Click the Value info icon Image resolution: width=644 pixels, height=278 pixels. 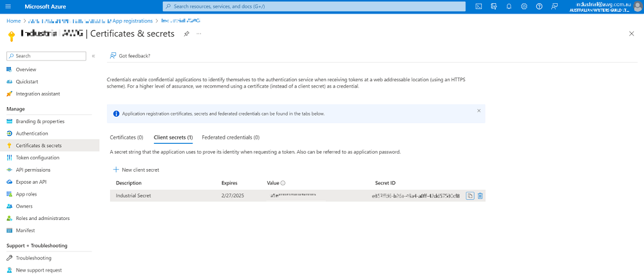pyautogui.click(x=283, y=183)
